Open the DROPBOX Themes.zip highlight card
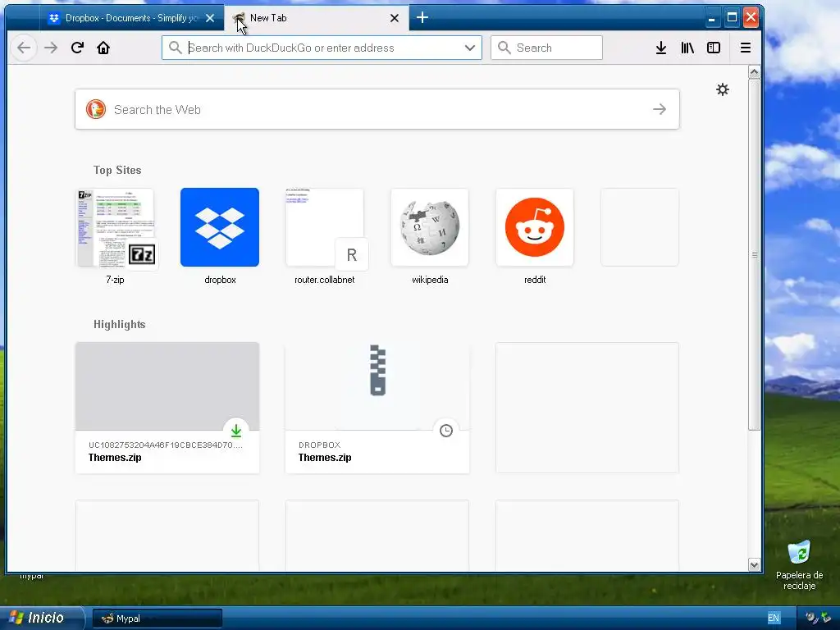The height and width of the screenshot is (630, 840). pos(377,408)
